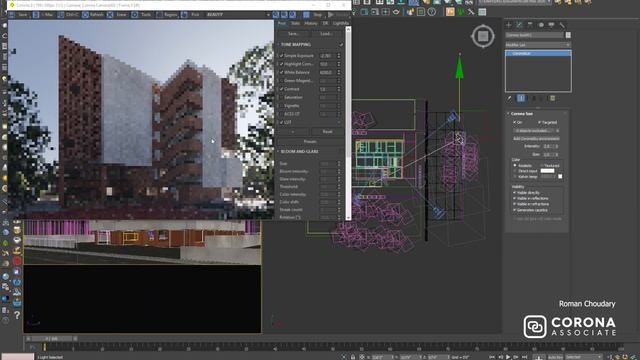Click Refresh in the frame buffer toolbar
640x360 pixels.
pos(93,15)
